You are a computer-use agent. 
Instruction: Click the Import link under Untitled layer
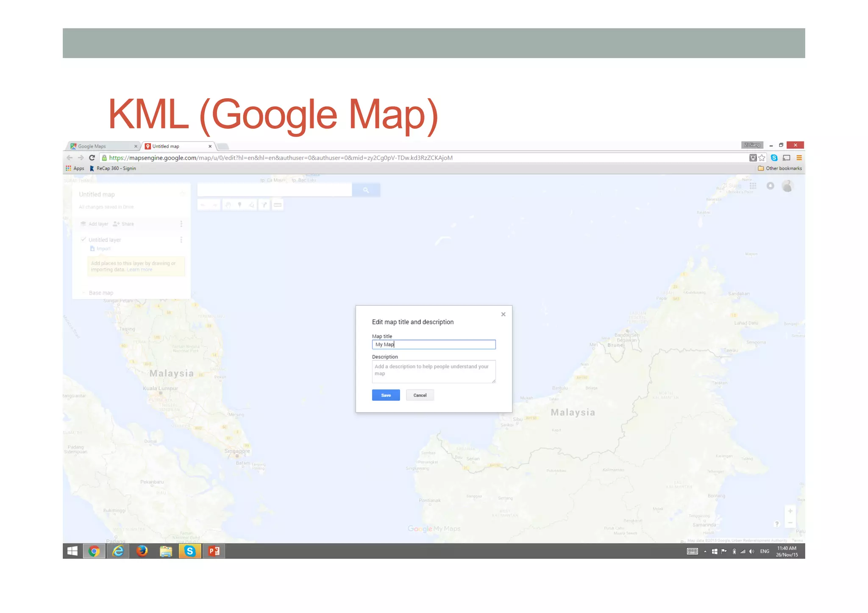[x=100, y=249]
